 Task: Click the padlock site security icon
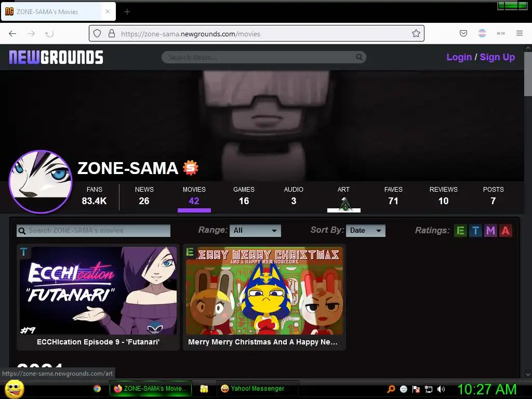coord(112,33)
